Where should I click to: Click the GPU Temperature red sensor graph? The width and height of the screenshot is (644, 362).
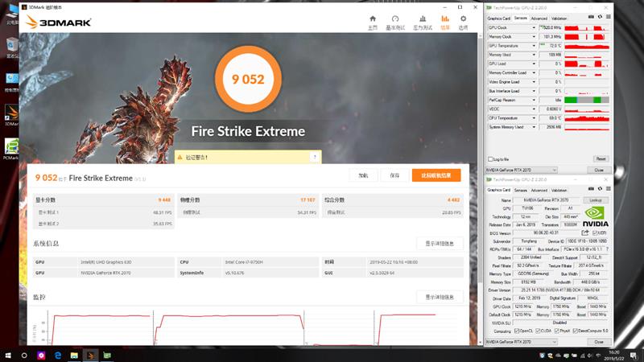click(587, 46)
